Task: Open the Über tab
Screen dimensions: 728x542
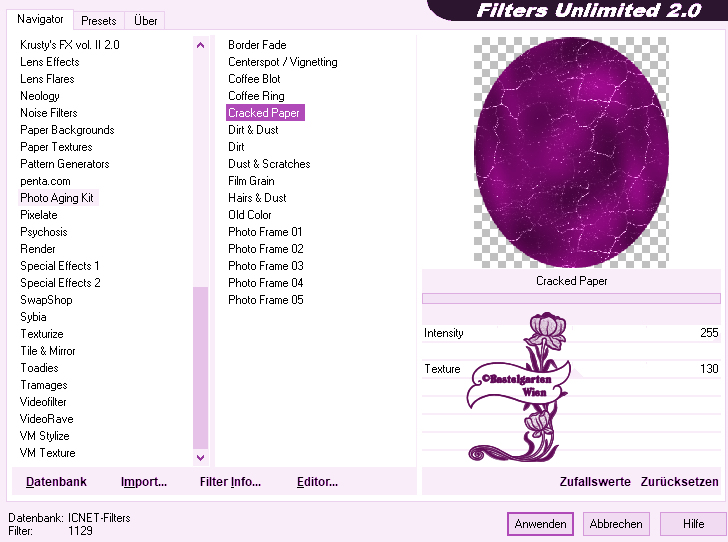Action: click(145, 21)
